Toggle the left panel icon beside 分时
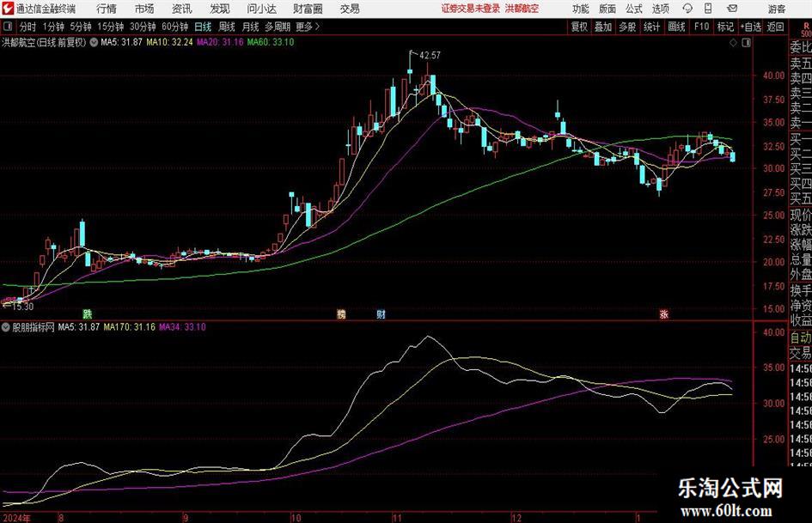Image resolution: width=812 pixels, height=523 pixels. tap(8, 27)
